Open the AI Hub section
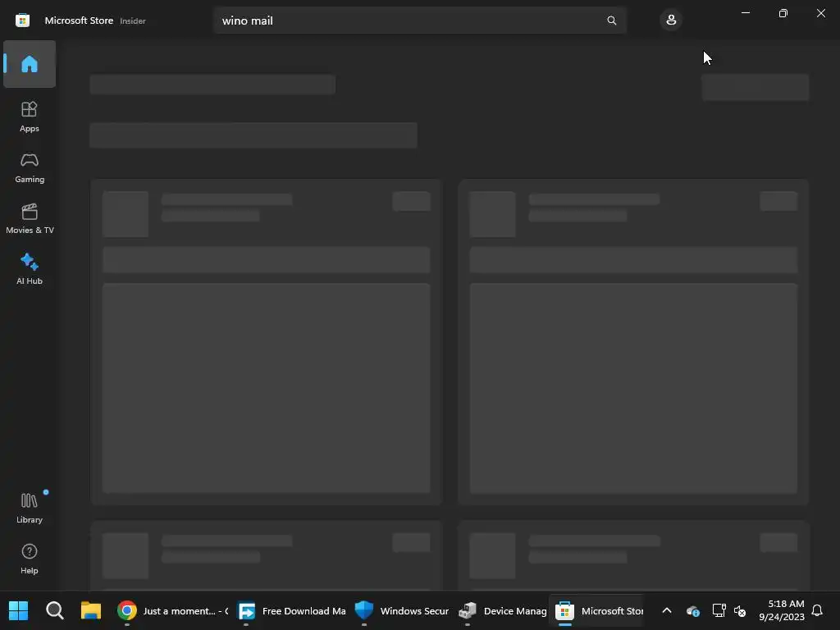The width and height of the screenshot is (840, 630). click(x=30, y=269)
